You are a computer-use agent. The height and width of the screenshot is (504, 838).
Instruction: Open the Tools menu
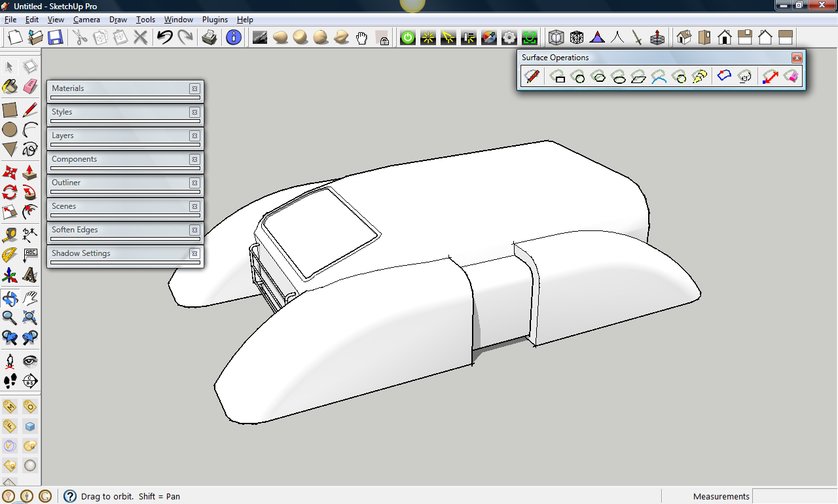tap(145, 20)
